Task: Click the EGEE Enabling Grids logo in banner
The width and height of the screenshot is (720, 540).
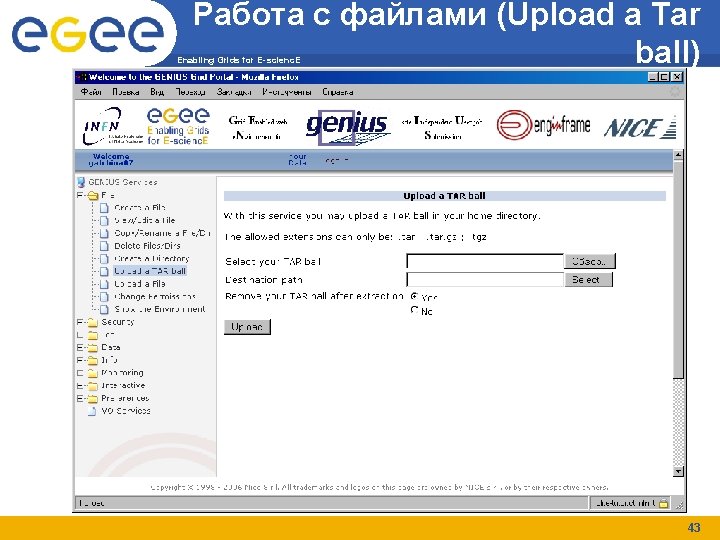Action: pyautogui.click(x=178, y=126)
